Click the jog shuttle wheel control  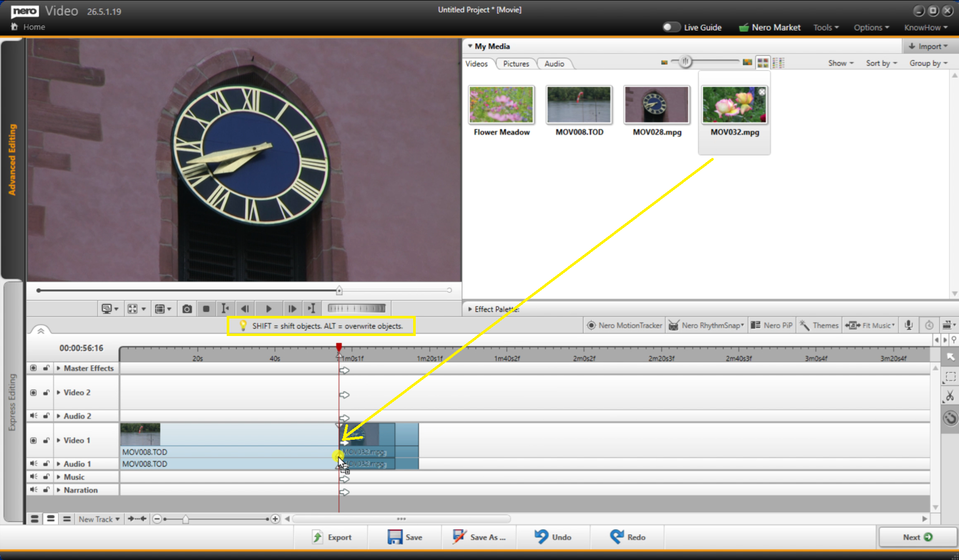(x=357, y=309)
